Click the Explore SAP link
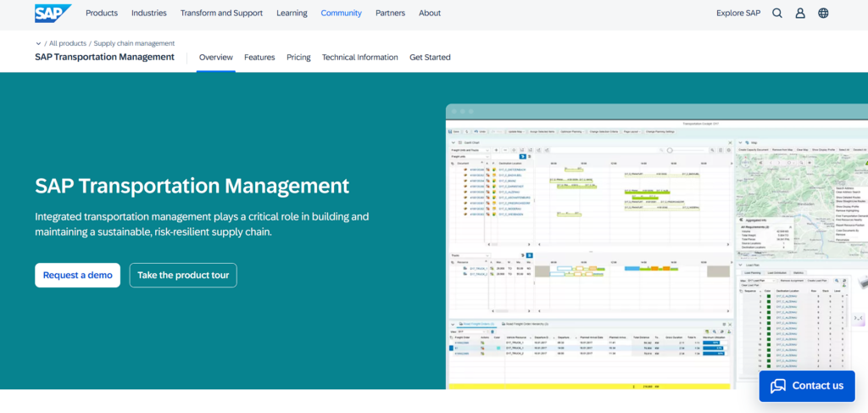The height and width of the screenshot is (413, 868). [x=738, y=14]
